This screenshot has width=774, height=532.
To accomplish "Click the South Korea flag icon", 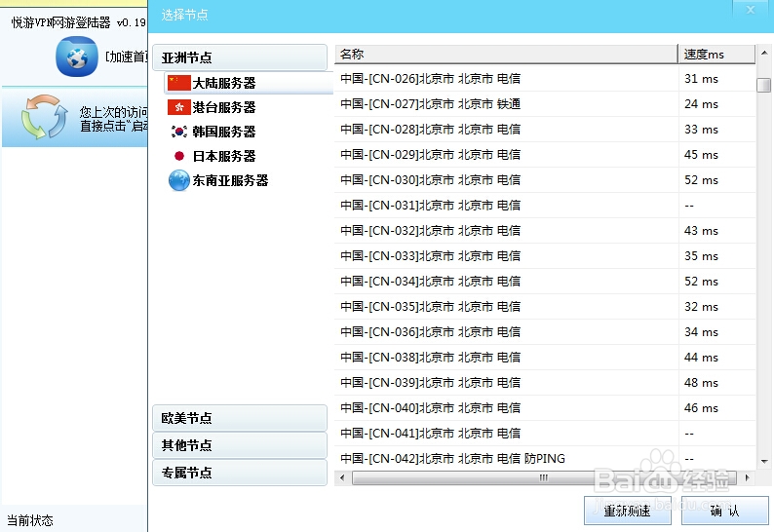I will [x=178, y=132].
